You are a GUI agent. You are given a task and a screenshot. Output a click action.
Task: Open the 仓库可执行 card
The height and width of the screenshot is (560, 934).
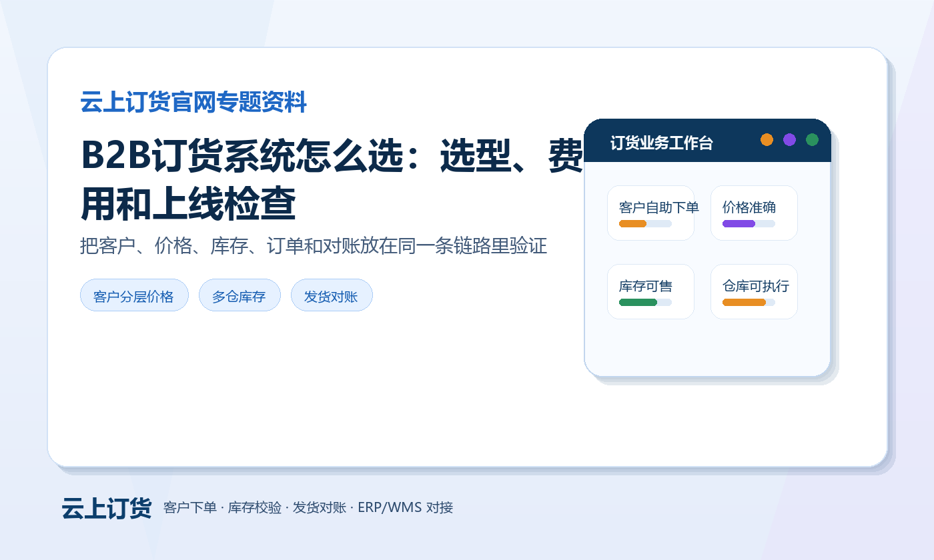point(754,291)
